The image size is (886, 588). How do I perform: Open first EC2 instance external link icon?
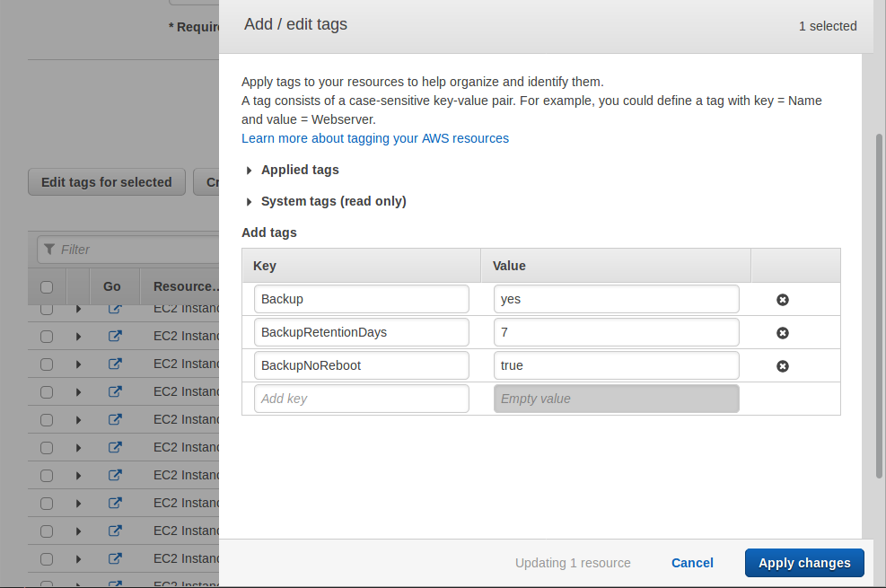click(115, 309)
